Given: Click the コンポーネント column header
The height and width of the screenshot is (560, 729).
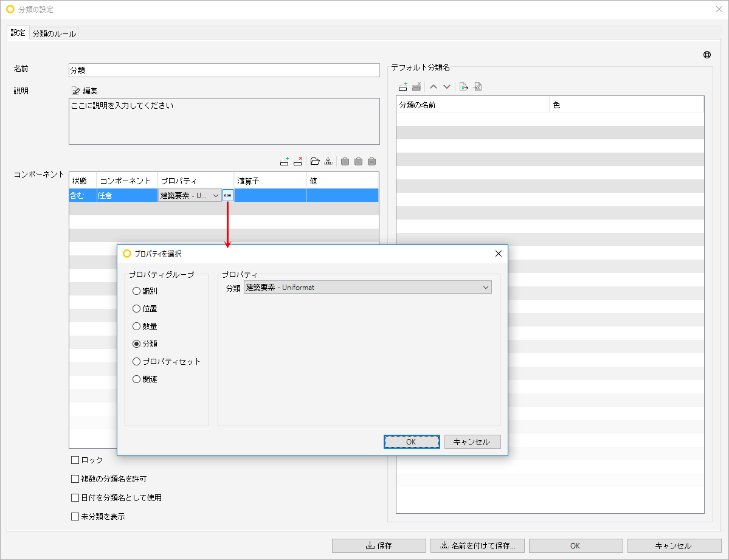Looking at the screenshot, I should (127, 181).
